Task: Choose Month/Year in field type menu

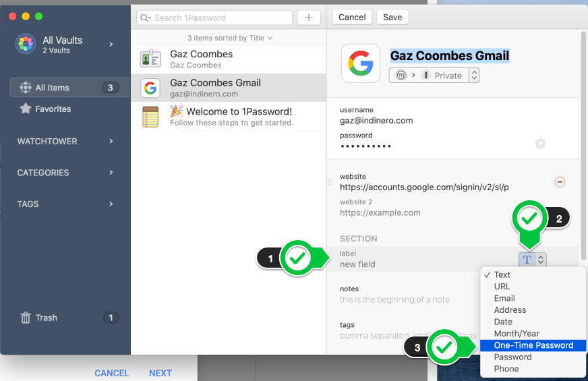Action: 533,333
